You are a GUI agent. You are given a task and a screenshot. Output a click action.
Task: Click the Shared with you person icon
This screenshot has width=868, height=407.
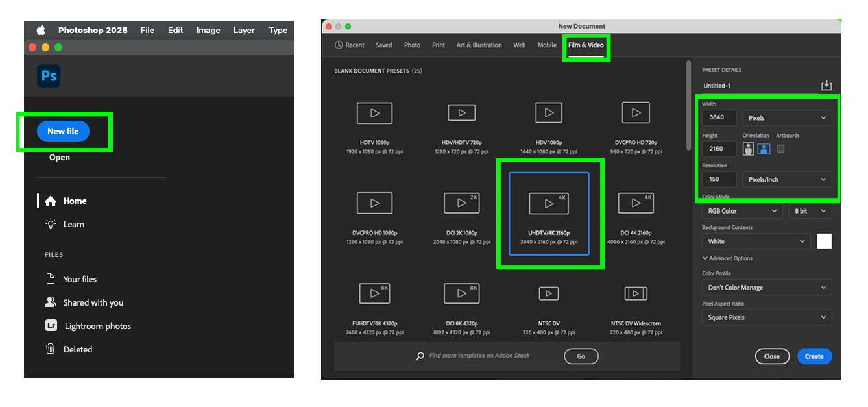click(50, 302)
